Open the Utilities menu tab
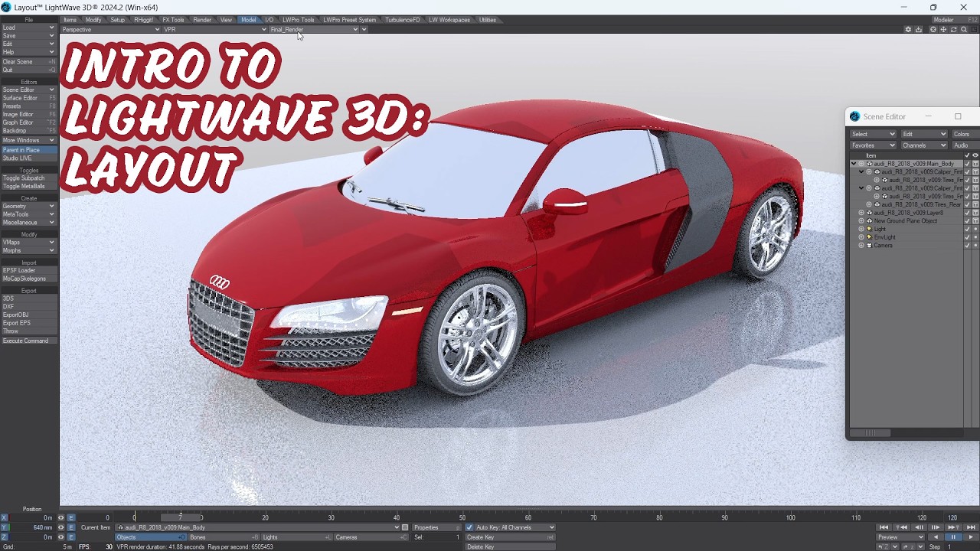This screenshot has height=551, width=980. tap(488, 20)
